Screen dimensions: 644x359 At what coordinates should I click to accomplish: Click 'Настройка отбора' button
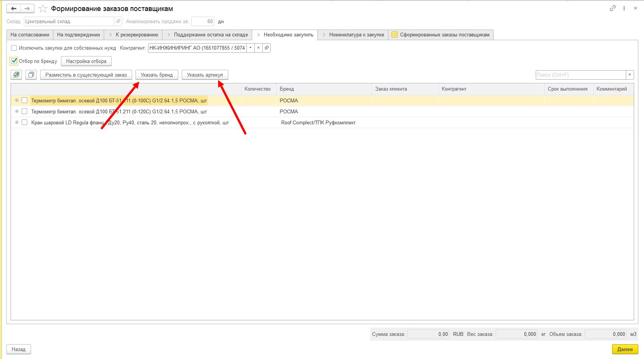coord(86,61)
